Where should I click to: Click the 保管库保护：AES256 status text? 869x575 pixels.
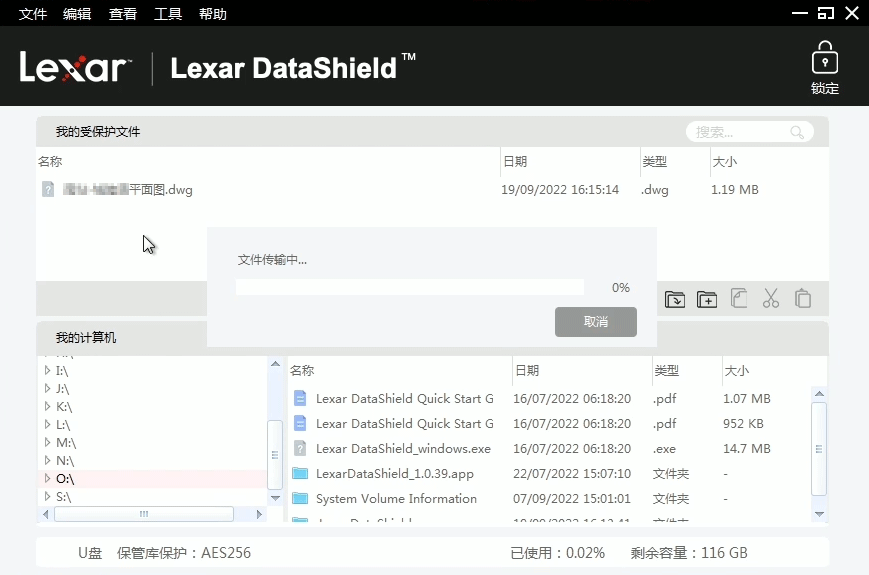click(184, 553)
